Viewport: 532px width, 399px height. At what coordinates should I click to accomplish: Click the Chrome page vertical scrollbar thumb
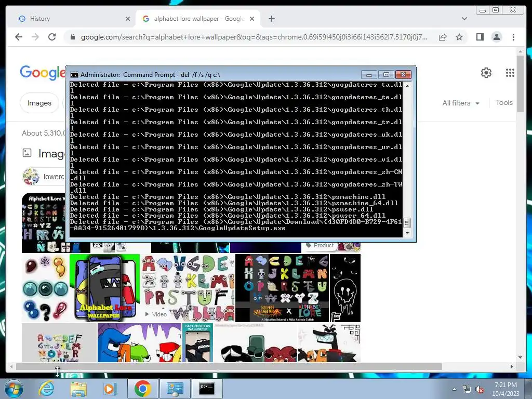(x=521, y=84)
